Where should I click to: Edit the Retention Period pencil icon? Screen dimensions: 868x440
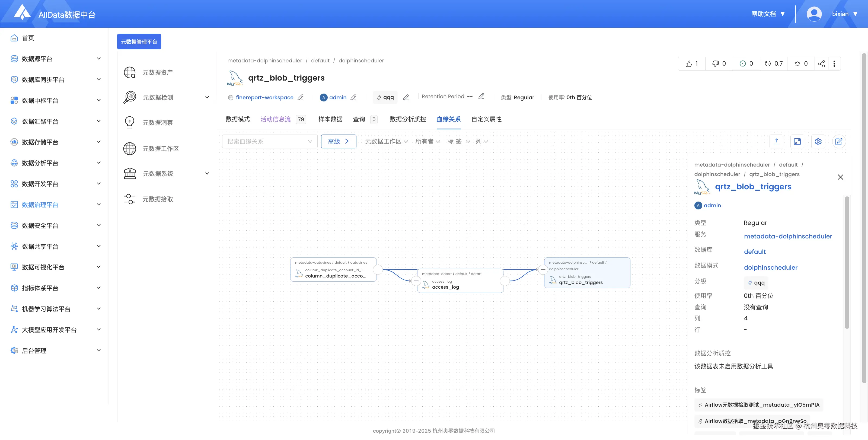tap(481, 96)
